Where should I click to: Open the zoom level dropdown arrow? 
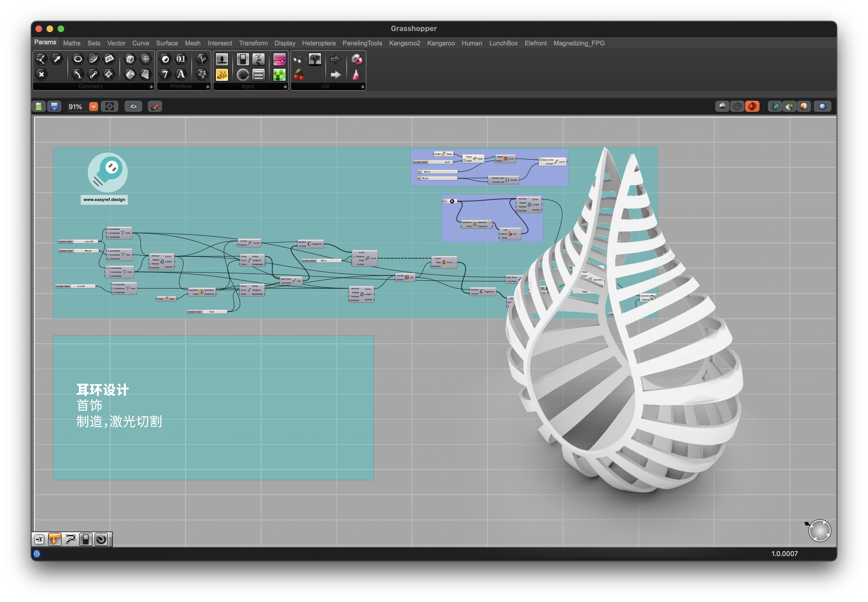point(93,107)
